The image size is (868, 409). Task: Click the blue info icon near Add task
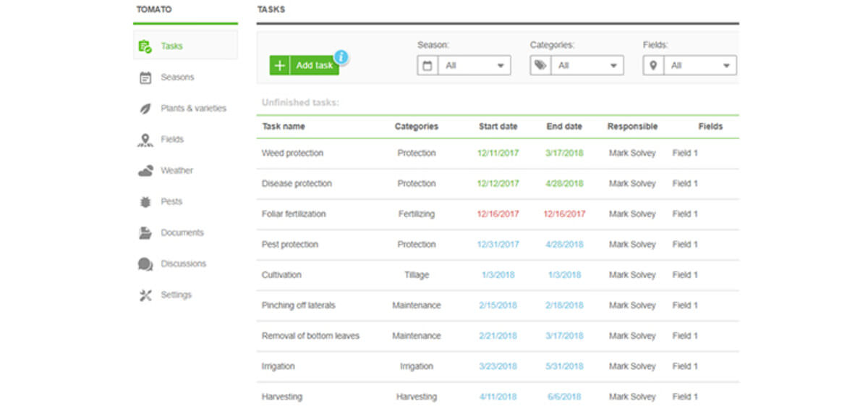click(341, 57)
